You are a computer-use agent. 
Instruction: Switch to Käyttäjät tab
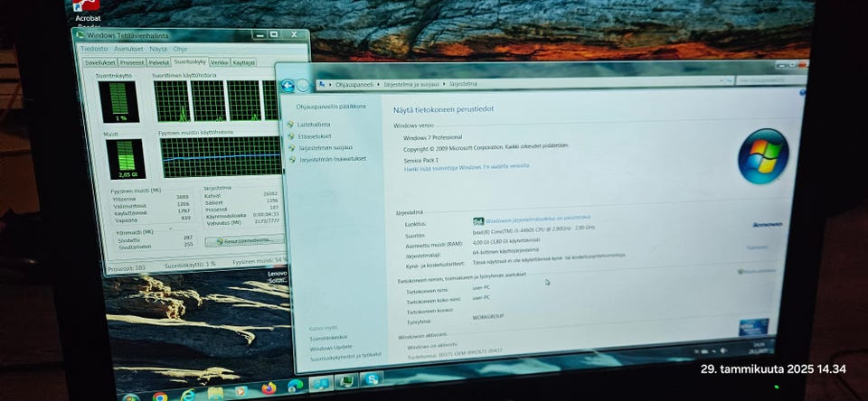[243, 62]
